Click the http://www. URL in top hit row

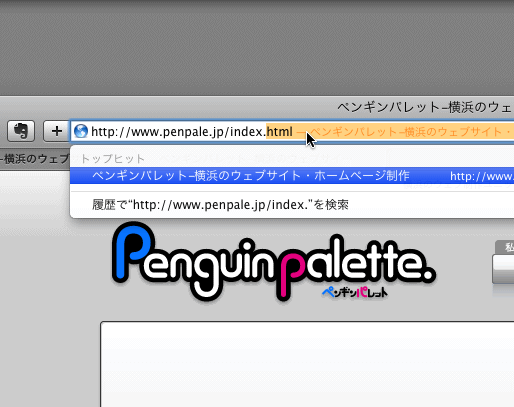[482, 176]
